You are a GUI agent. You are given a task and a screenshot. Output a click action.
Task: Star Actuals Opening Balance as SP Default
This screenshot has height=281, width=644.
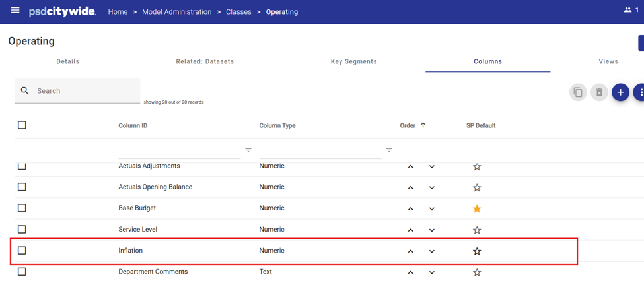click(x=477, y=187)
